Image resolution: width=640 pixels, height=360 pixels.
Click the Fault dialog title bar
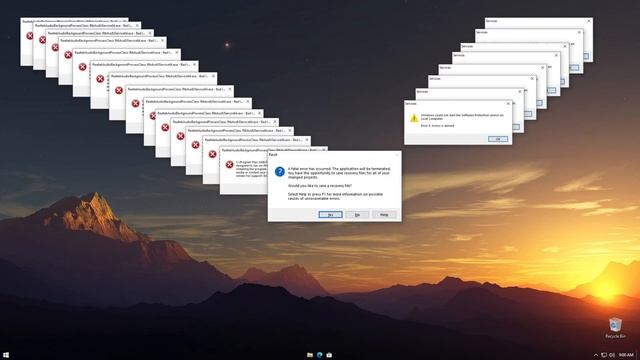[334, 155]
